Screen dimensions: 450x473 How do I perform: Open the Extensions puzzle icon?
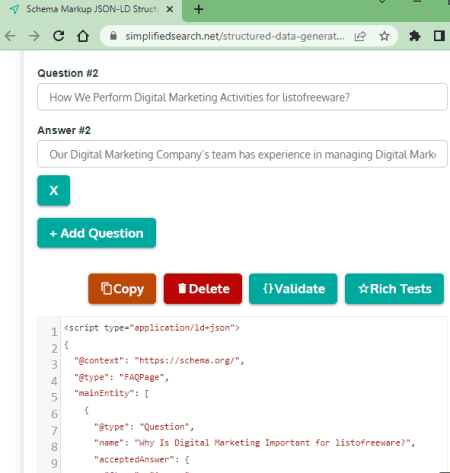pos(415,36)
